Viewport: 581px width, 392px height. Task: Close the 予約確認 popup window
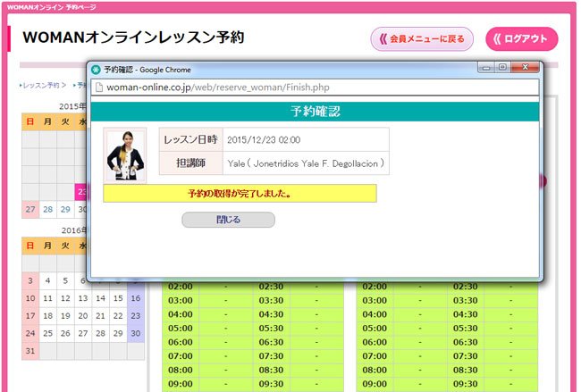point(526,67)
